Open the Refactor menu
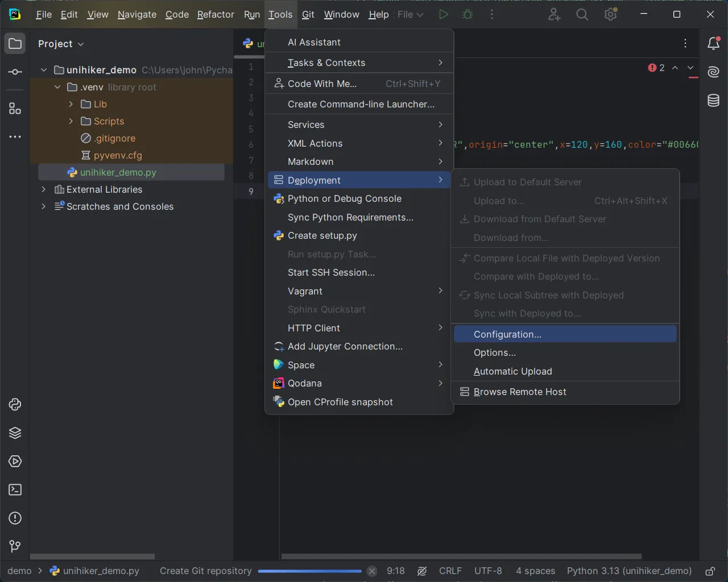Image resolution: width=728 pixels, height=582 pixels. pos(216,15)
